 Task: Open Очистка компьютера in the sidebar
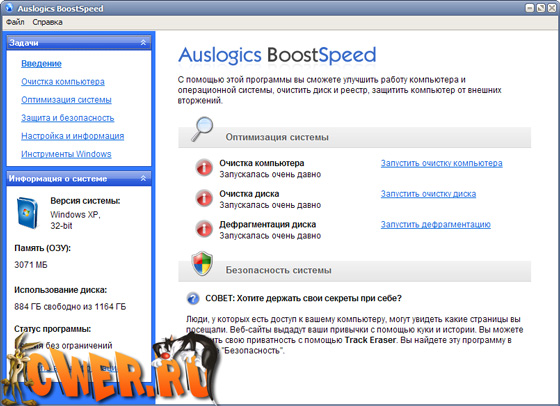coord(63,82)
